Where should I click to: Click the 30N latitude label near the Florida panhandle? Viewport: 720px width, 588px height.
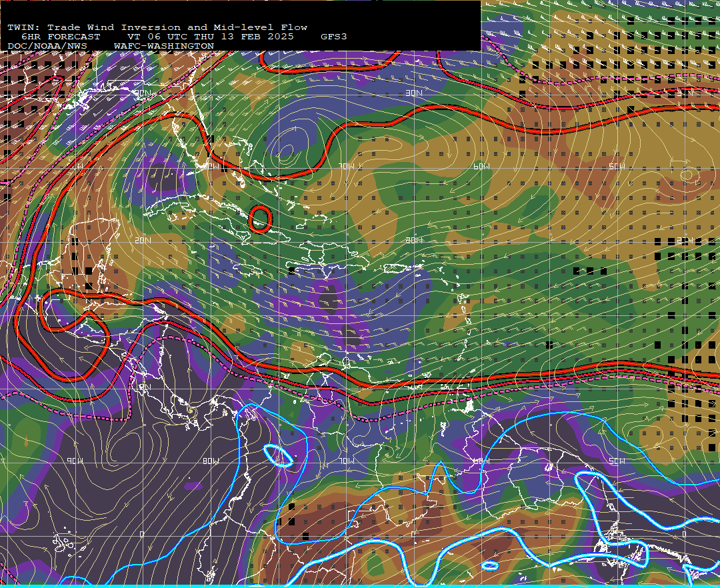pyautogui.click(x=142, y=93)
